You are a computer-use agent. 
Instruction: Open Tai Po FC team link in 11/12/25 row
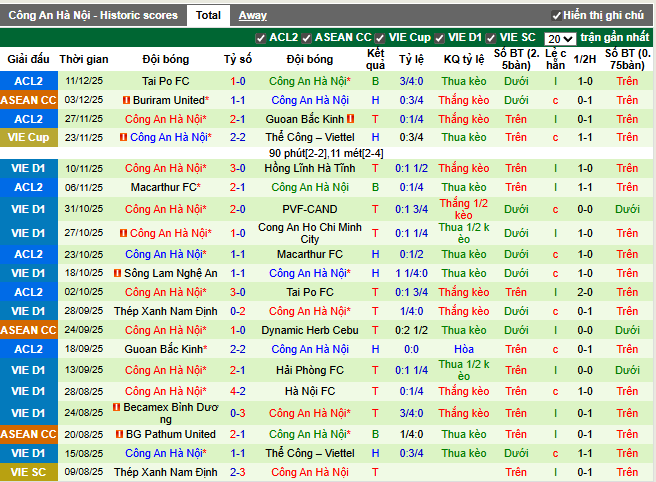(166, 81)
